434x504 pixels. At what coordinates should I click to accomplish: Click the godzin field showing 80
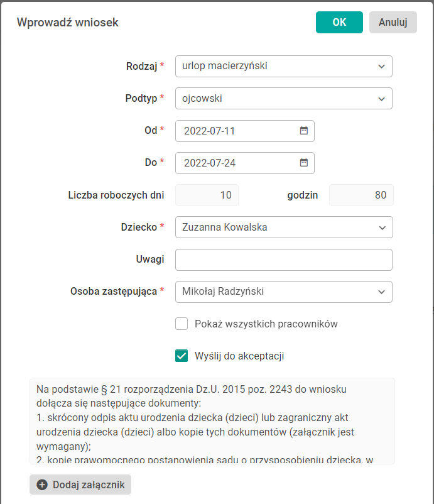coord(361,195)
